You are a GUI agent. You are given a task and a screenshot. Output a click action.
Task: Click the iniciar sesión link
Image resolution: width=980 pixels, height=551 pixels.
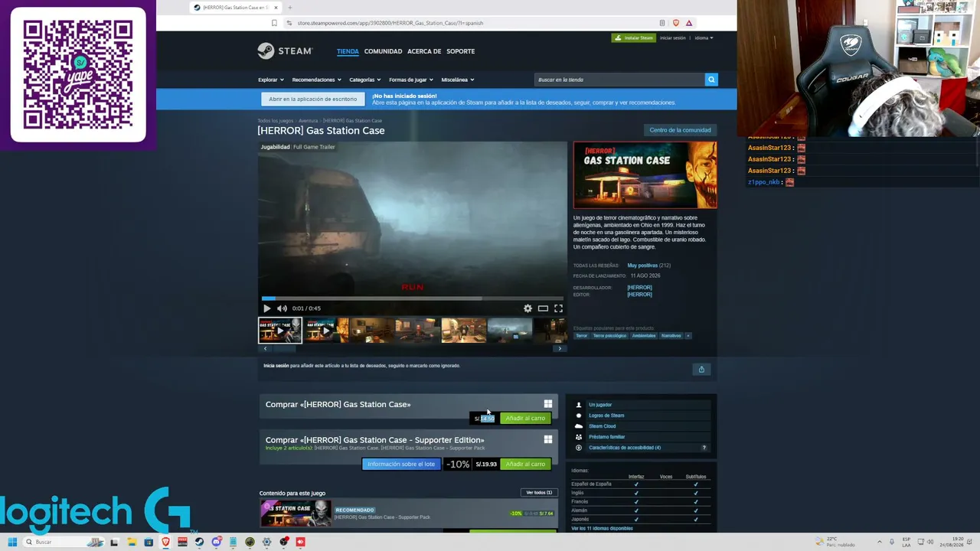pyautogui.click(x=673, y=37)
